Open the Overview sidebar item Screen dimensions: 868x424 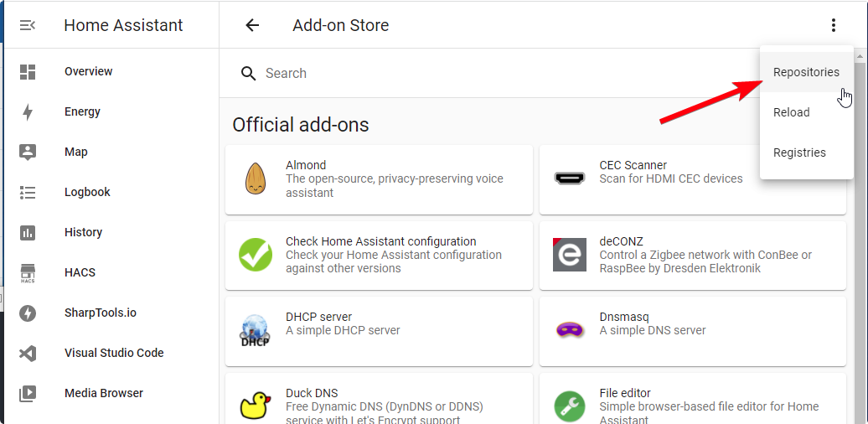[111, 71]
